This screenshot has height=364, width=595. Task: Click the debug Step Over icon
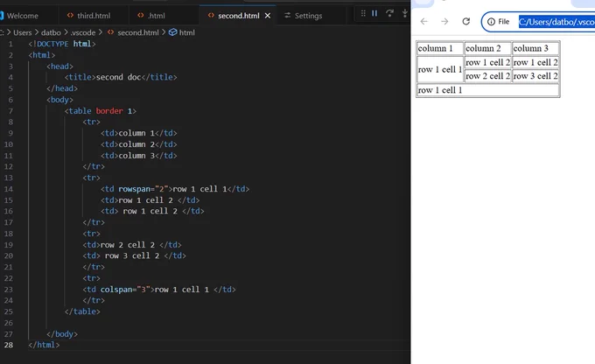[x=389, y=14]
